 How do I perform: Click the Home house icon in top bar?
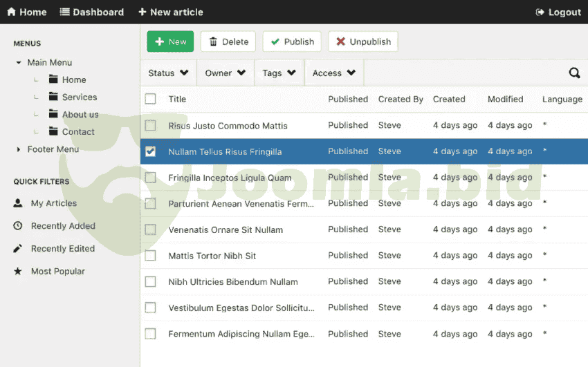(11, 12)
